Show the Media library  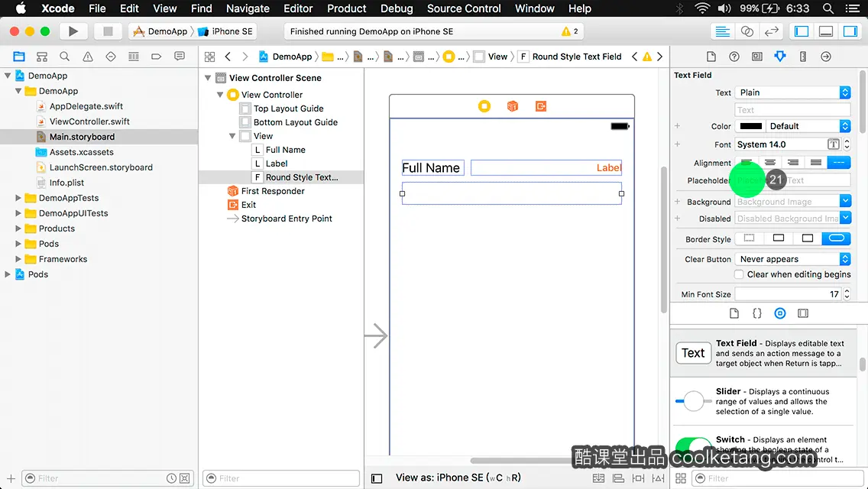coord(803,313)
